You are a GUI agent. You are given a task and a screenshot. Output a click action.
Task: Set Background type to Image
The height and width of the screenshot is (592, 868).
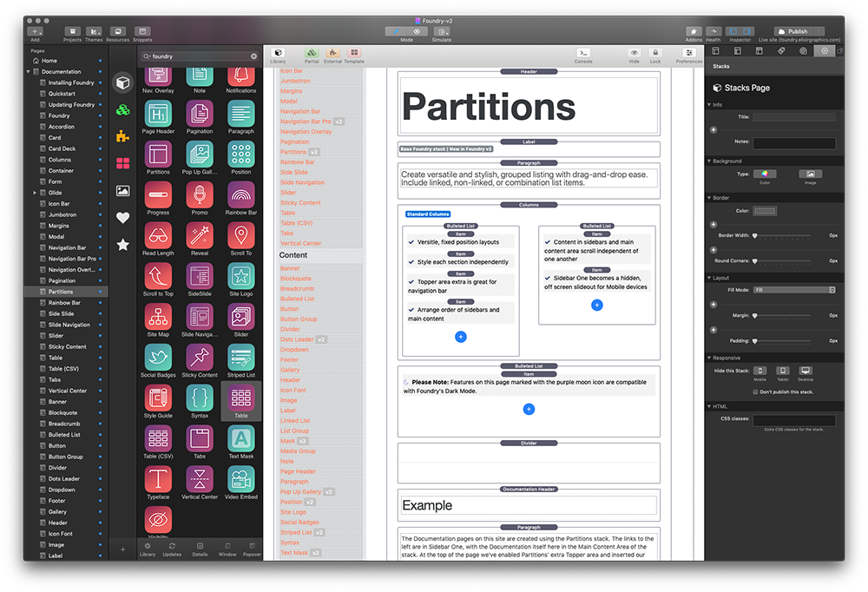pos(811,174)
